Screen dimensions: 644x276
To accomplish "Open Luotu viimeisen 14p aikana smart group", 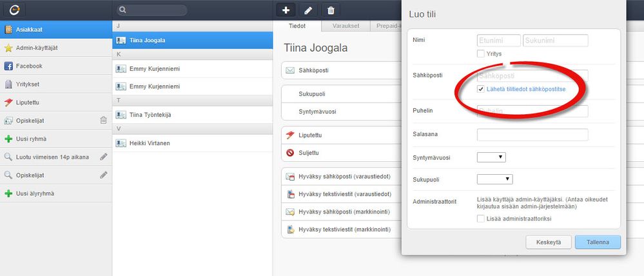I will click(x=56, y=157).
